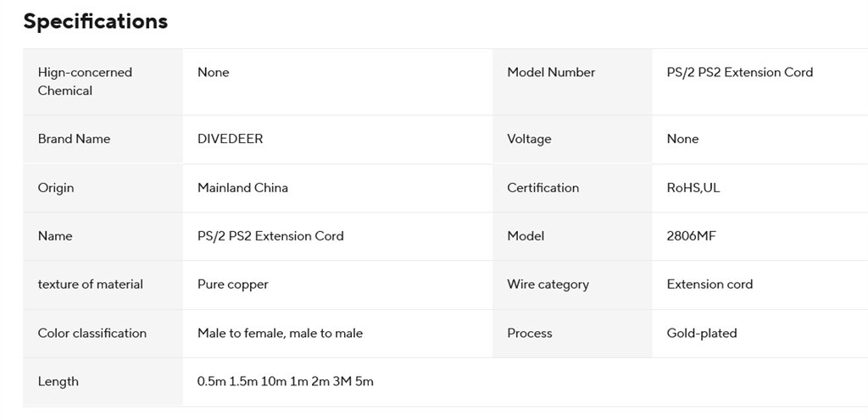The width and height of the screenshot is (868, 420).
Task: Click the Certification label
Action: pos(542,188)
